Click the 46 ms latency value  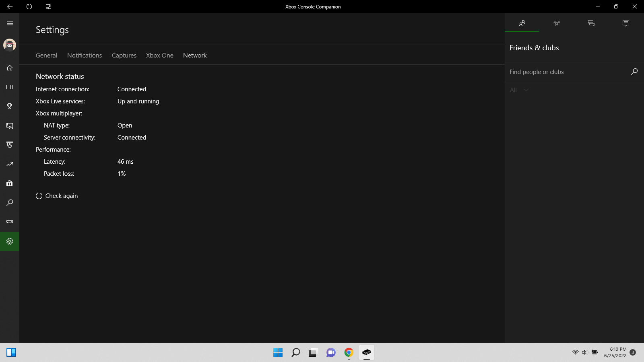point(125,162)
